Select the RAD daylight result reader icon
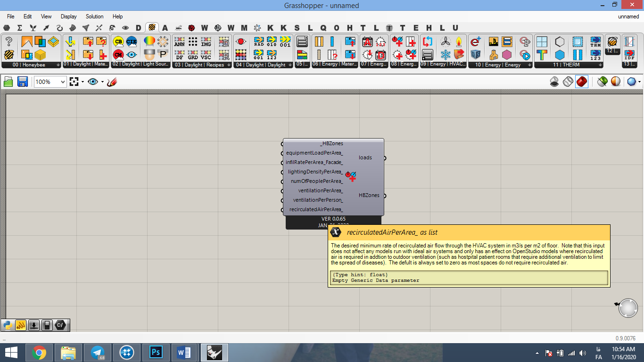644x362 pixels. [x=259, y=41]
